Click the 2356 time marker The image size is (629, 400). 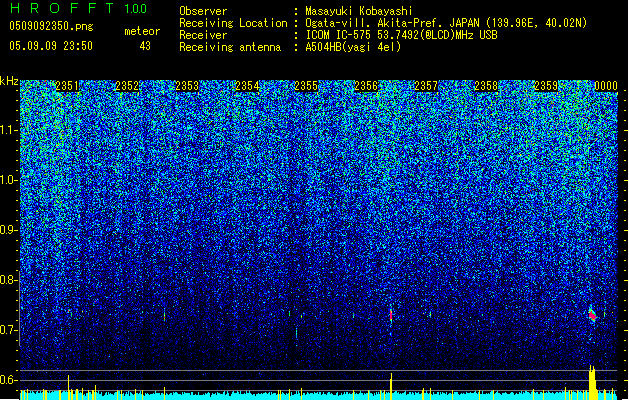pos(366,86)
